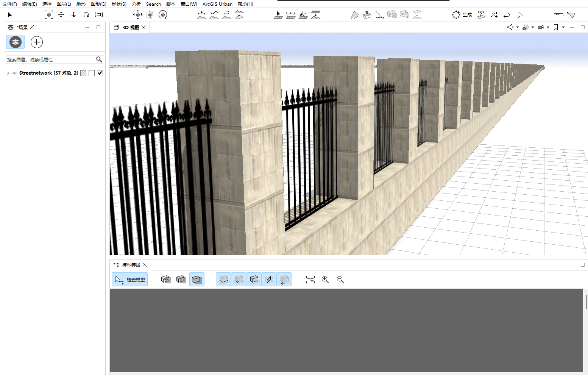The width and height of the screenshot is (588, 375).
Task: Zoom in the model hierarchy view
Action: coord(325,280)
